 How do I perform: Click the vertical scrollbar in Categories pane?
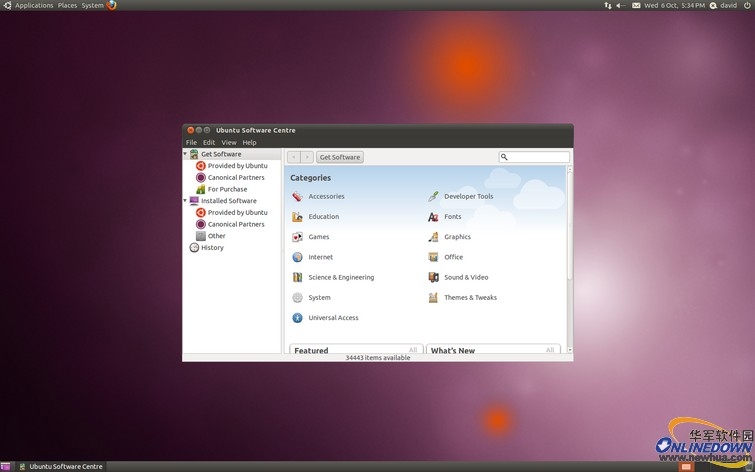click(x=570, y=225)
